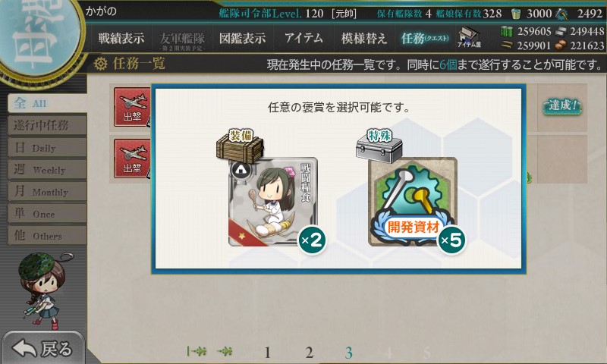Select the 全 All quest filter tab
Viewport: 607px width, 364px height.
(x=47, y=103)
